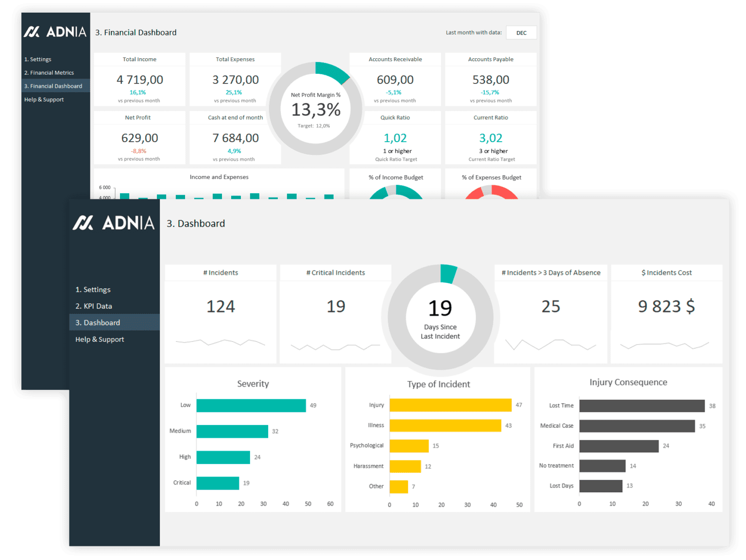This screenshot has height=560, width=746.
Task: Open the 'Last month with data' DEC selector
Action: coord(521,33)
